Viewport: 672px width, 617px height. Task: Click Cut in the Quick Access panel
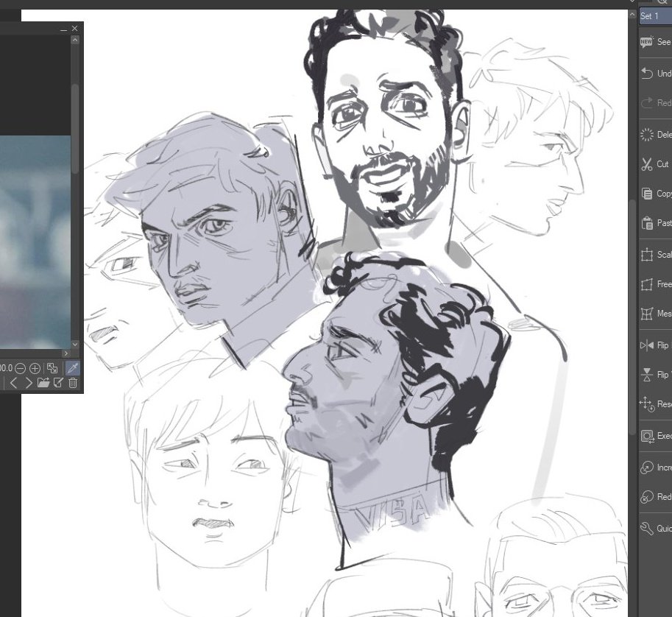[655, 164]
